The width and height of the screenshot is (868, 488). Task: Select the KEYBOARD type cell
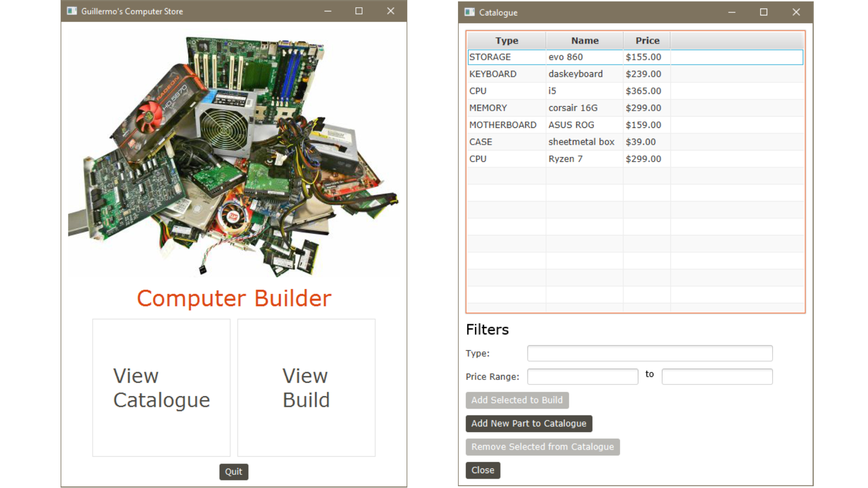pos(506,74)
